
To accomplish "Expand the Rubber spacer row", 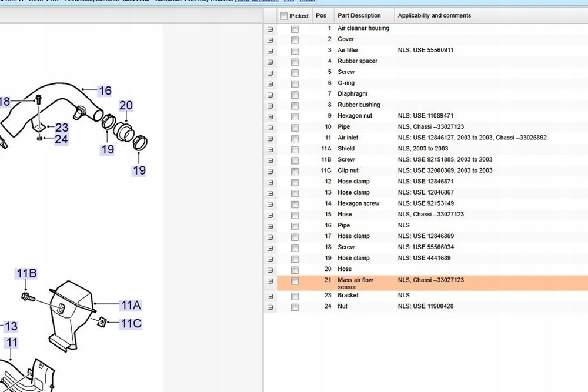I will (270, 62).
